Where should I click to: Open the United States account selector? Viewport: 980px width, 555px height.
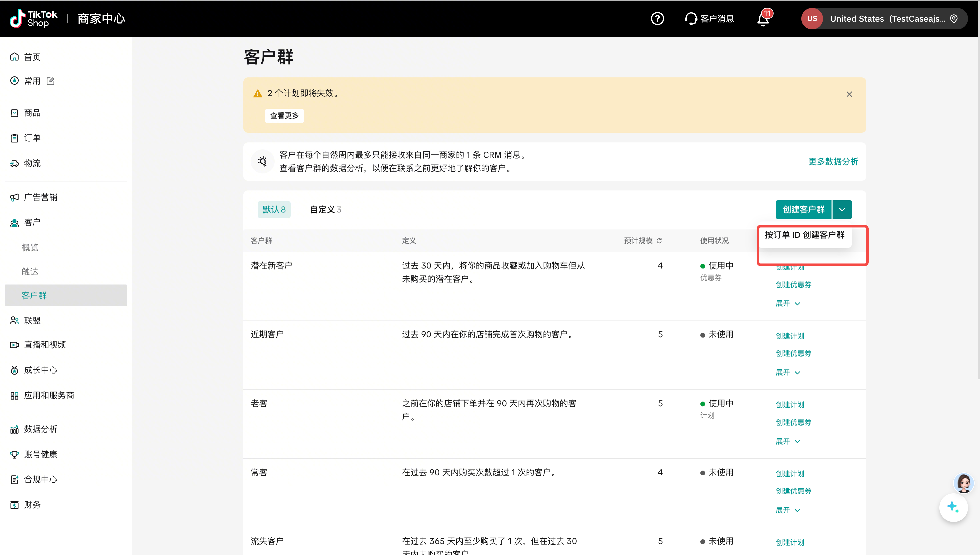[x=884, y=19]
